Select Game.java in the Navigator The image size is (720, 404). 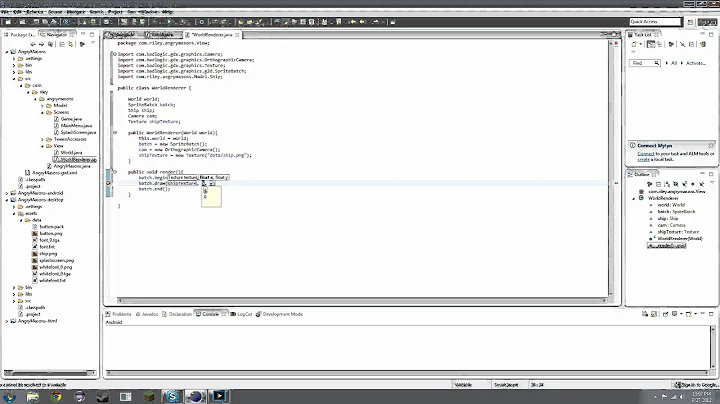pos(71,119)
